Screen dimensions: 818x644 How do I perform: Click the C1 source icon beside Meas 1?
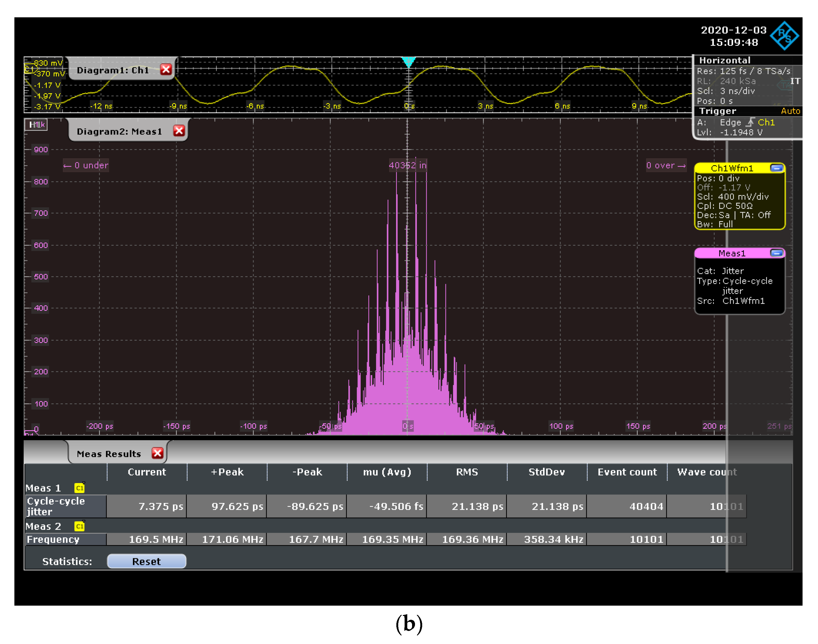point(80,488)
